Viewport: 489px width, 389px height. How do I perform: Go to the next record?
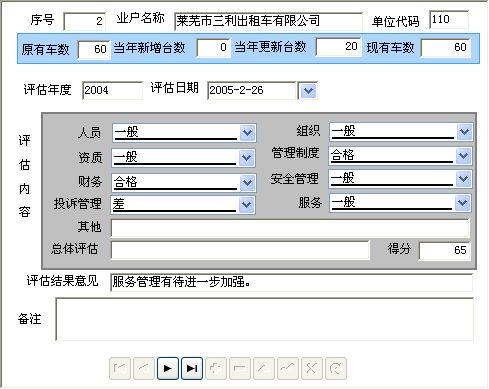[x=168, y=368]
